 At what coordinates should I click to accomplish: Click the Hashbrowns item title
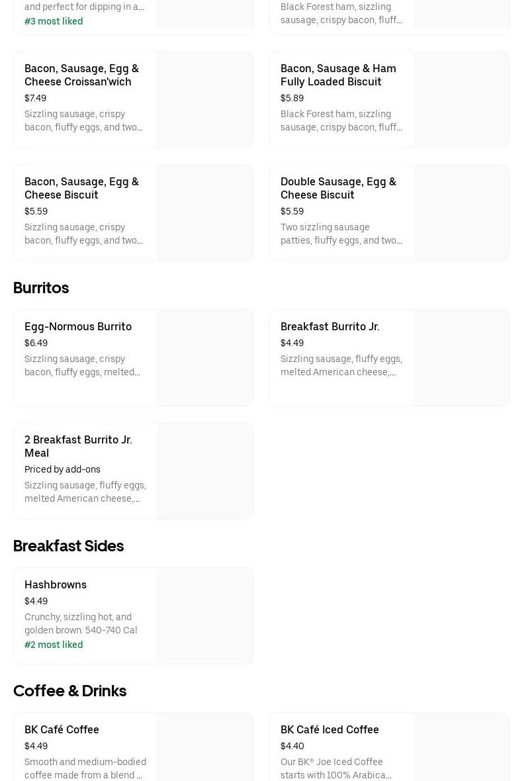point(56,584)
